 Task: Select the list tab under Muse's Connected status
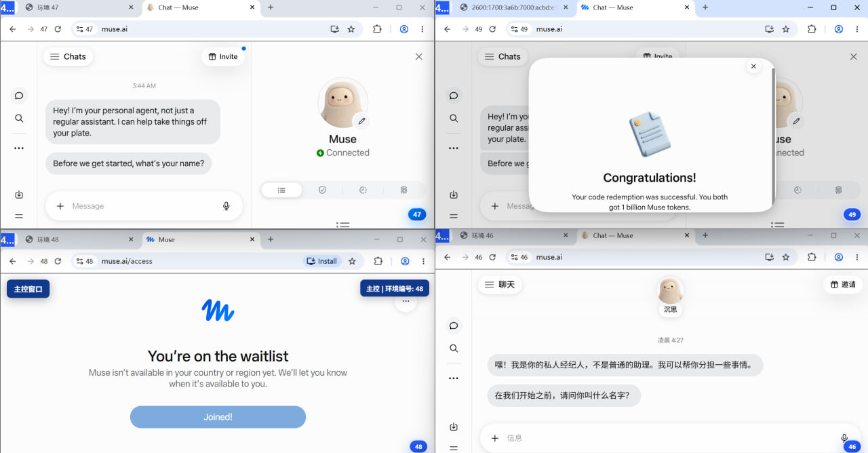click(281, 191)
